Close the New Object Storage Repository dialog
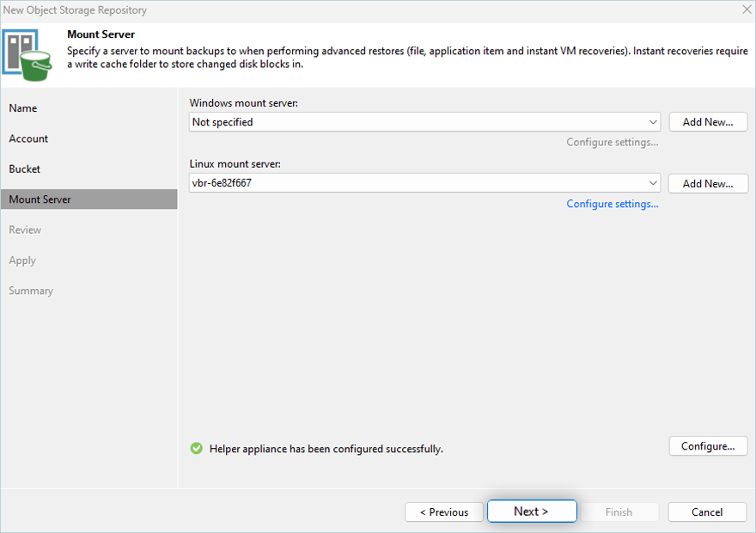Screen dimensions: 756x533 [x=746, y=10]
